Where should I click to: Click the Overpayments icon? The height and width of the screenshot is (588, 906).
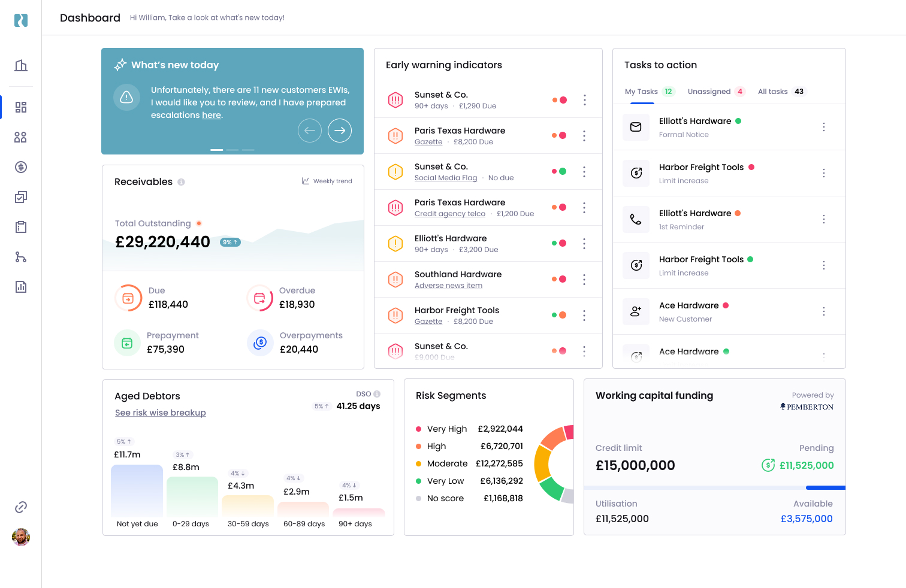260,343
